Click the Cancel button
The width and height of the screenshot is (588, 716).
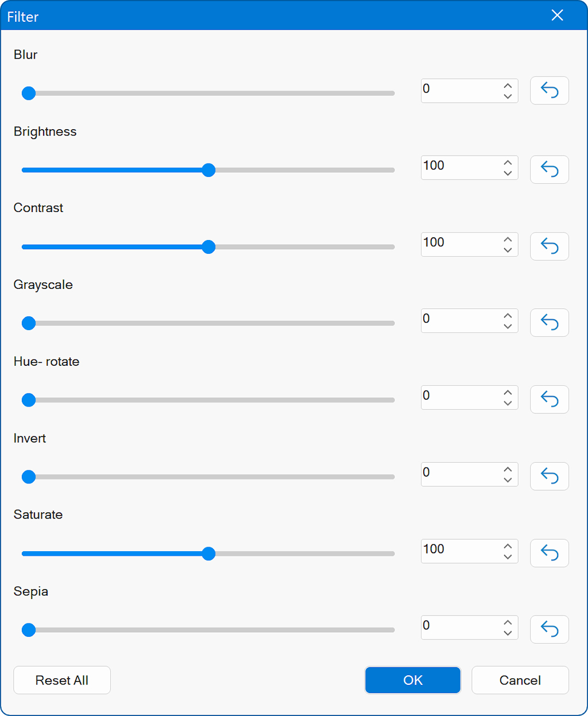(x=520, y=680)
